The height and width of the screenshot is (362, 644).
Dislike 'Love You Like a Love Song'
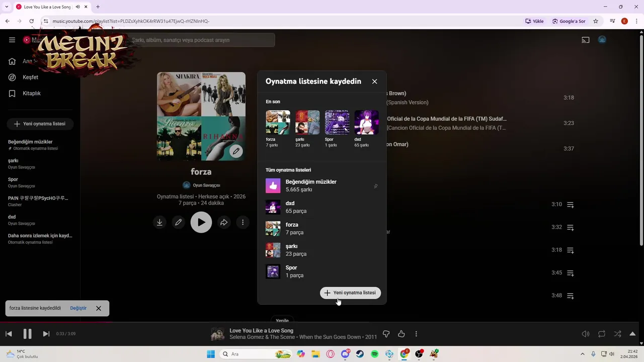click(386, 334)
